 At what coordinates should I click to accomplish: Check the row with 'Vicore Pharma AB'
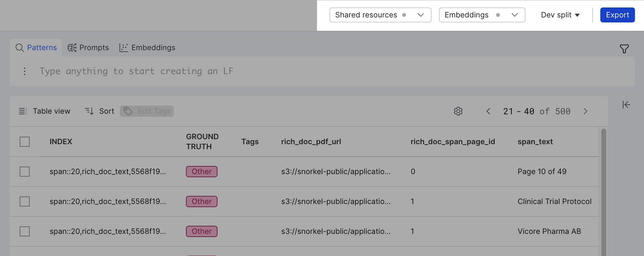[25, 231]
